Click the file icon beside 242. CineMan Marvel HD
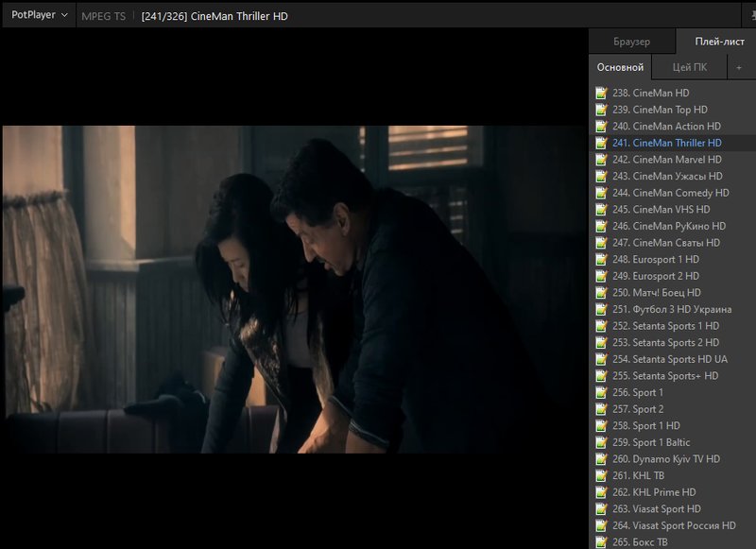This screenshot has height=549, width=756. pos(600,160)
